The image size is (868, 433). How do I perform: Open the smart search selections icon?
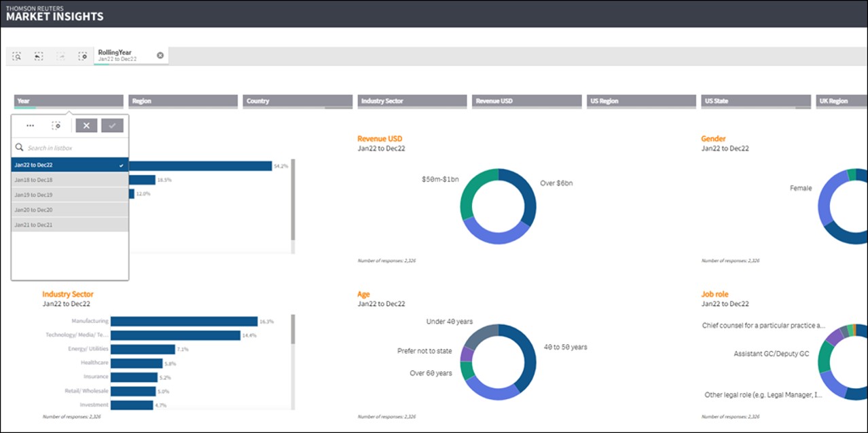[18, 56]
